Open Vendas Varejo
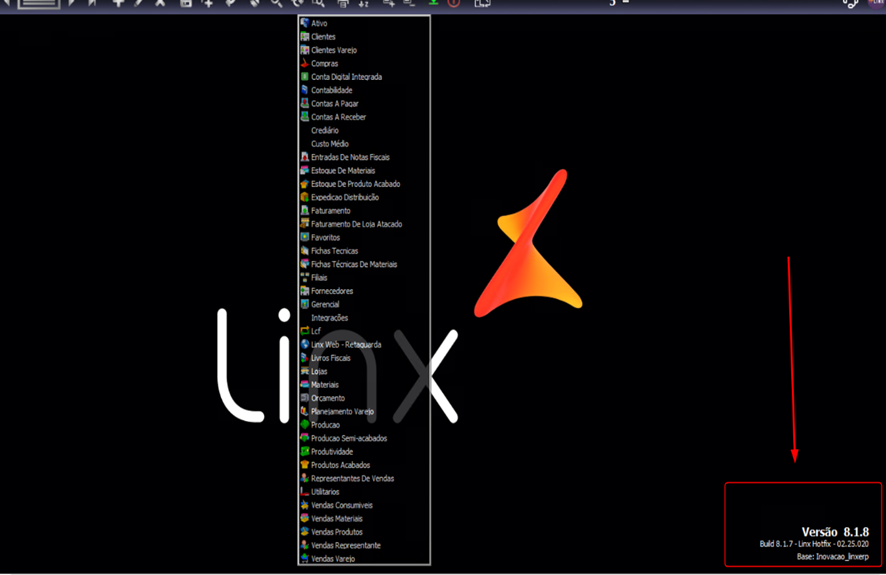Screen dimensions: 886x575 333,559
